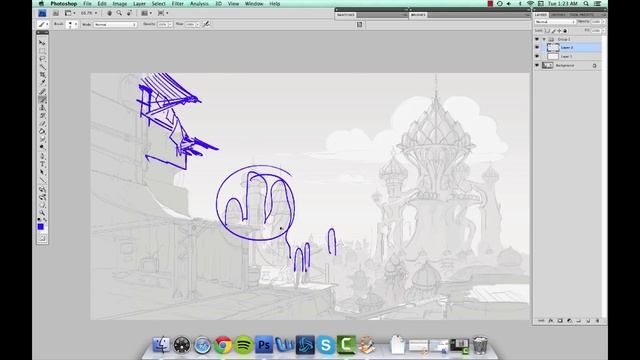
Task: Select the Eraser tool
Action: 42,124
